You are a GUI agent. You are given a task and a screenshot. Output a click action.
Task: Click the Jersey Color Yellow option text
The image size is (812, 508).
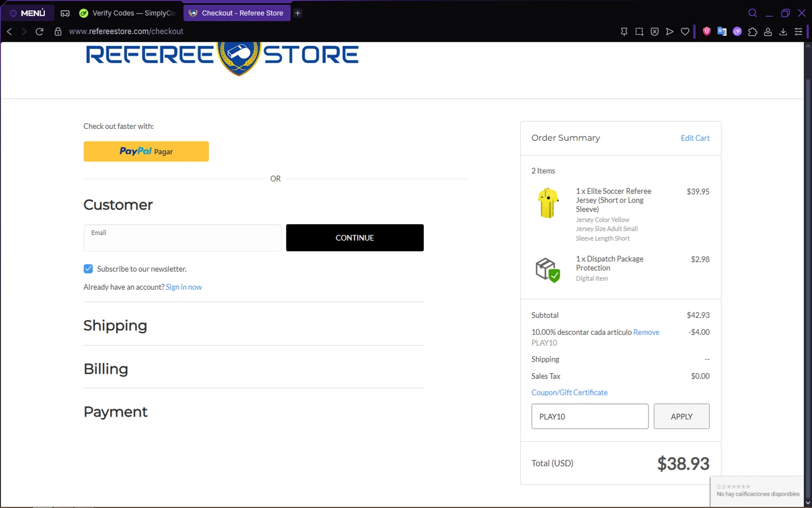click(x=603, y=220)
